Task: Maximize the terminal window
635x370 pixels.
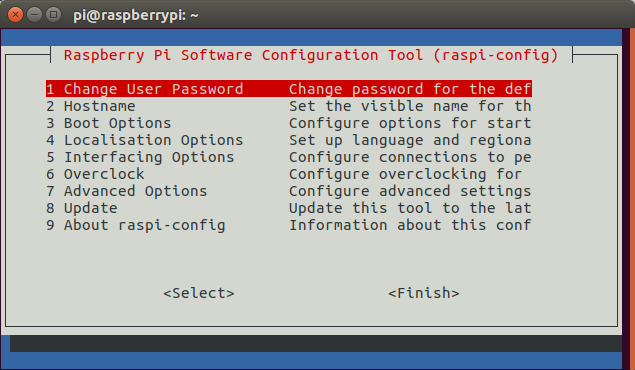Action: [x=53, y=15]
